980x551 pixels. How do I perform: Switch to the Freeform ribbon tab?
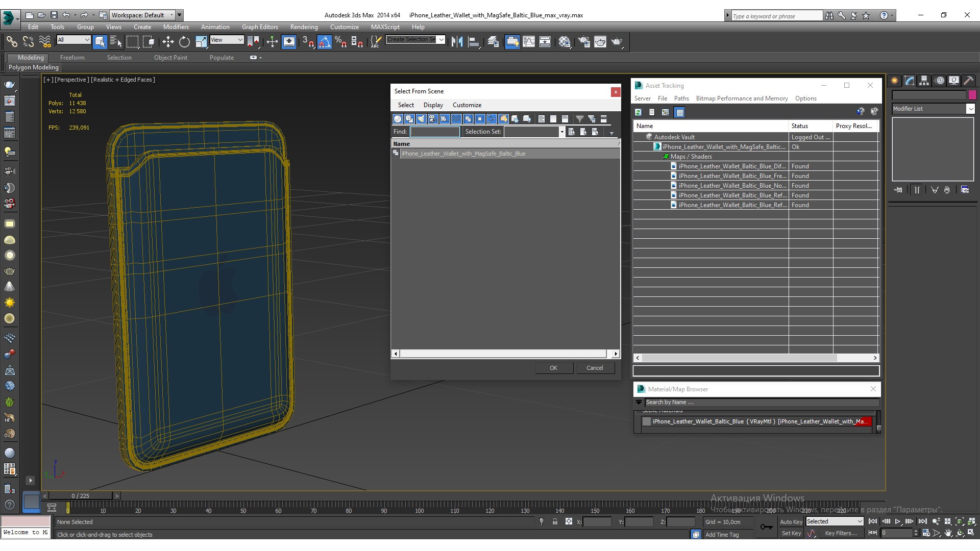click(72, 58)
